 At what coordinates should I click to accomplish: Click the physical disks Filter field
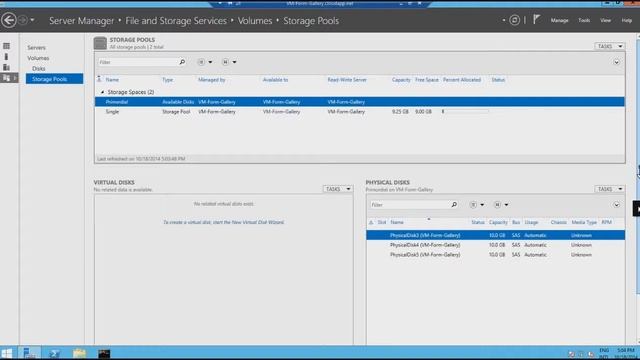click(410, 204)
